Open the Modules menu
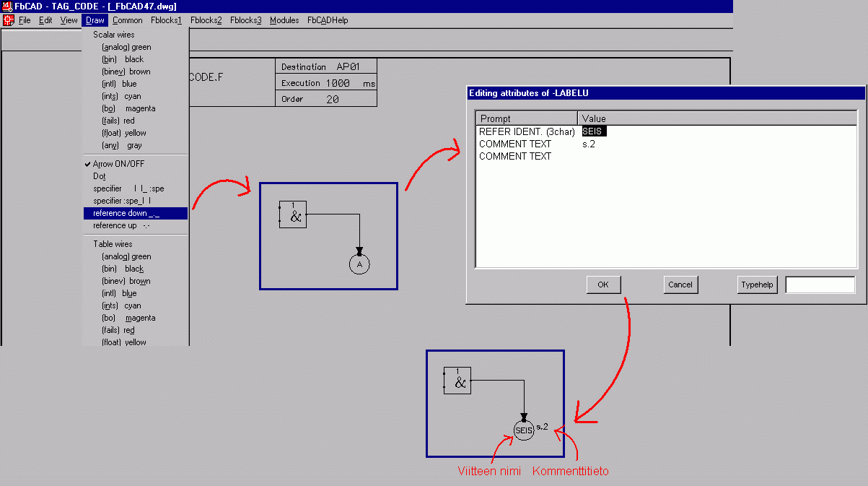Image resolution: width=868 pixels, height=486 pixels. click(x=284, y=20)
